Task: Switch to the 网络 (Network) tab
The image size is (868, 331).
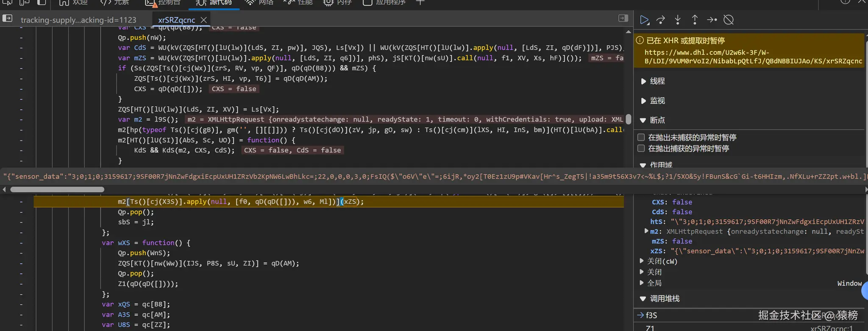Action: (259, 3)
